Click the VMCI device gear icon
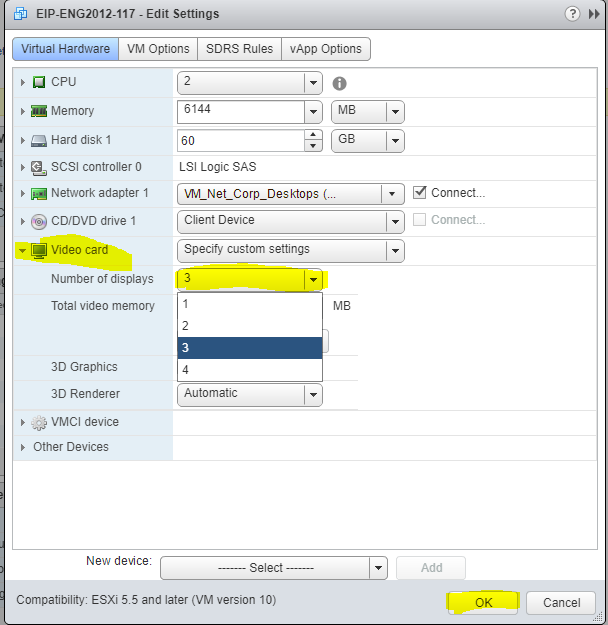The width and height of the screenshot is (608, 625). coord(39,423)
